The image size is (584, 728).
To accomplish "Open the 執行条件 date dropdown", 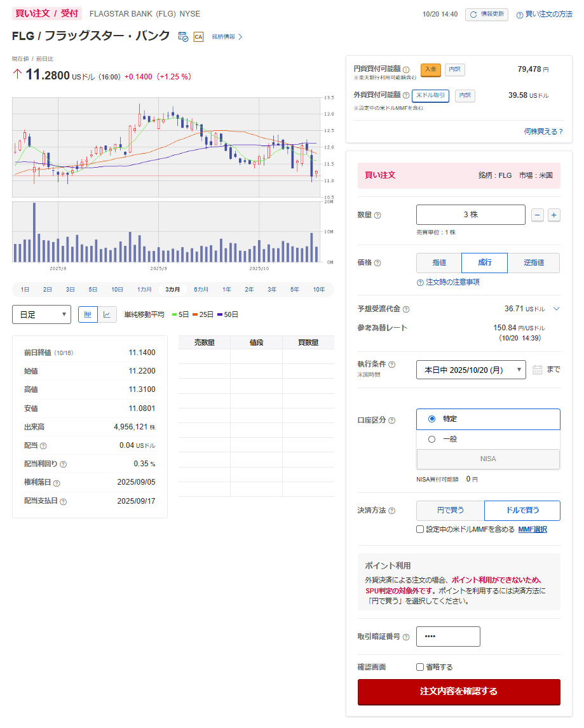I will 471,370.
